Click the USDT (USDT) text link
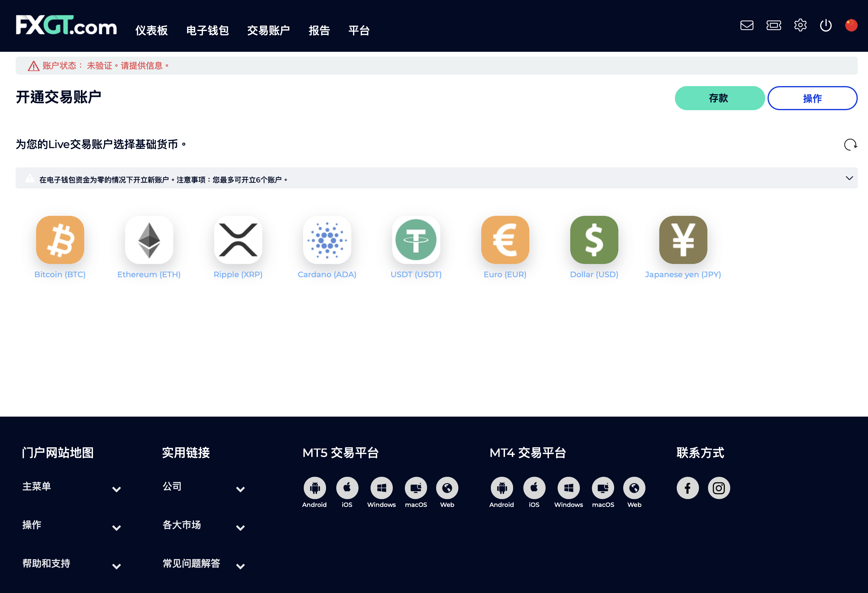The image size is (868, 593). (x=416, y=275)
